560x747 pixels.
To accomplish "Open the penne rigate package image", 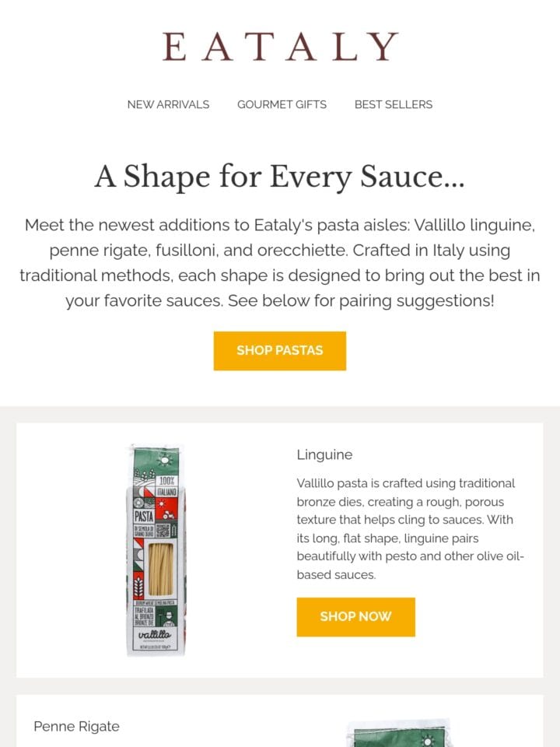I will coord(399,733).
